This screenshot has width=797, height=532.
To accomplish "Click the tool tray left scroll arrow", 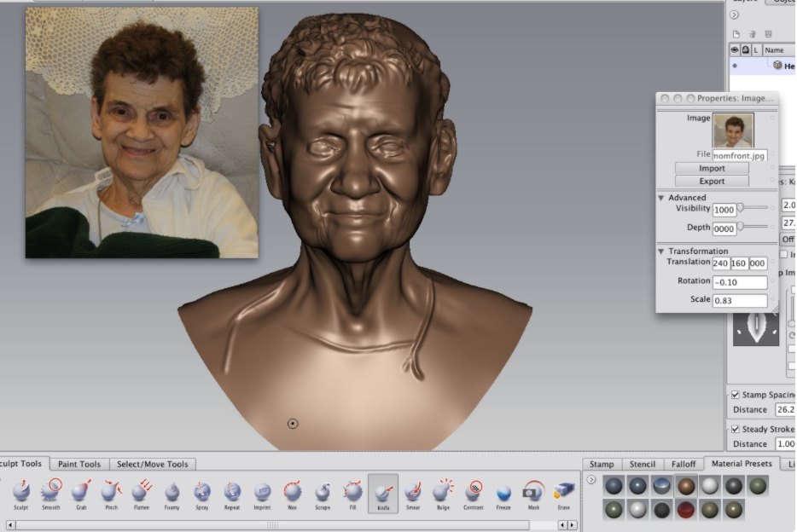I will tap(10, 525).
